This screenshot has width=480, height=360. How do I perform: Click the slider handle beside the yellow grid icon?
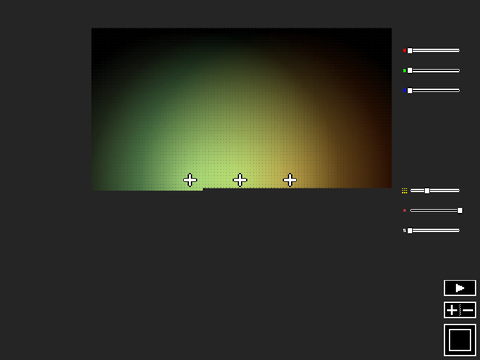pyautogui.click(x=427, y=191)
